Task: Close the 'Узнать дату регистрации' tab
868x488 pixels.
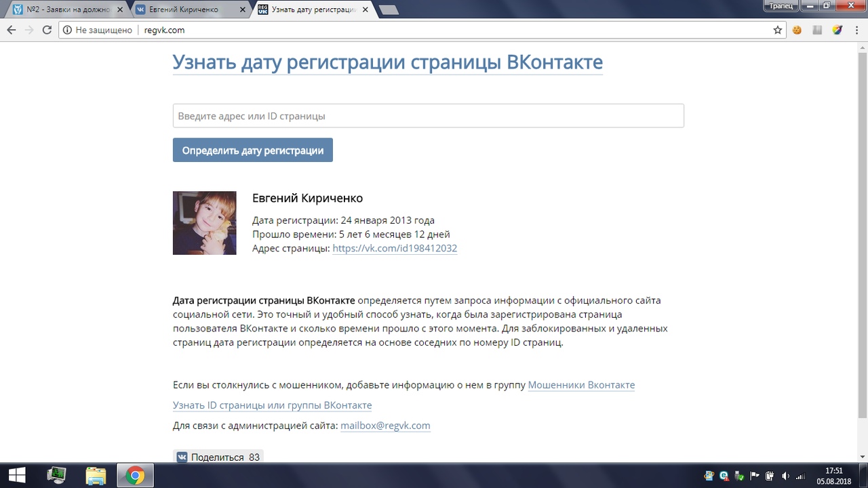Action: pos(363,10)
